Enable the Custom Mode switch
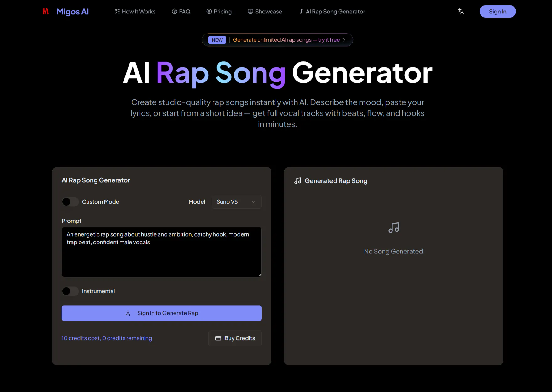Viewport: 552px width, 392px height. click(x=70, y=202)
